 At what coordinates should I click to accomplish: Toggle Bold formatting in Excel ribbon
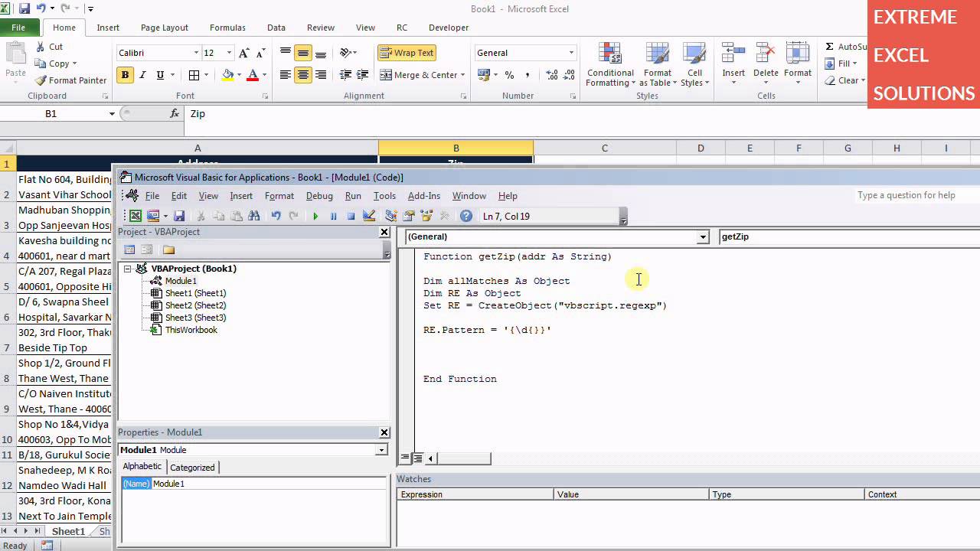pyautogui.click(x=125, y=75)
